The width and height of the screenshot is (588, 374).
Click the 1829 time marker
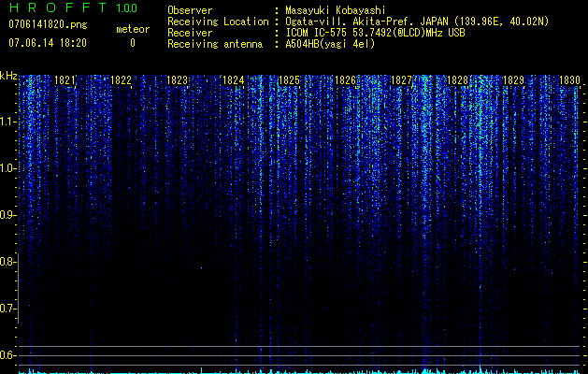513,80
